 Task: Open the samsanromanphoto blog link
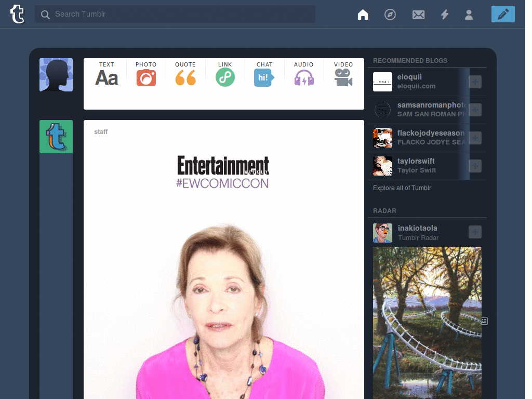432,105
